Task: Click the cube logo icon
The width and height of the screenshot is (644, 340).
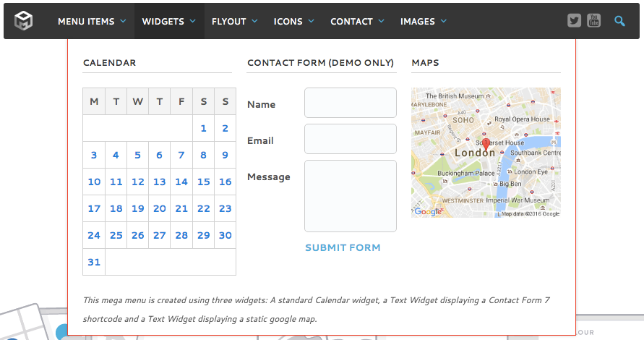Action: 25,21
